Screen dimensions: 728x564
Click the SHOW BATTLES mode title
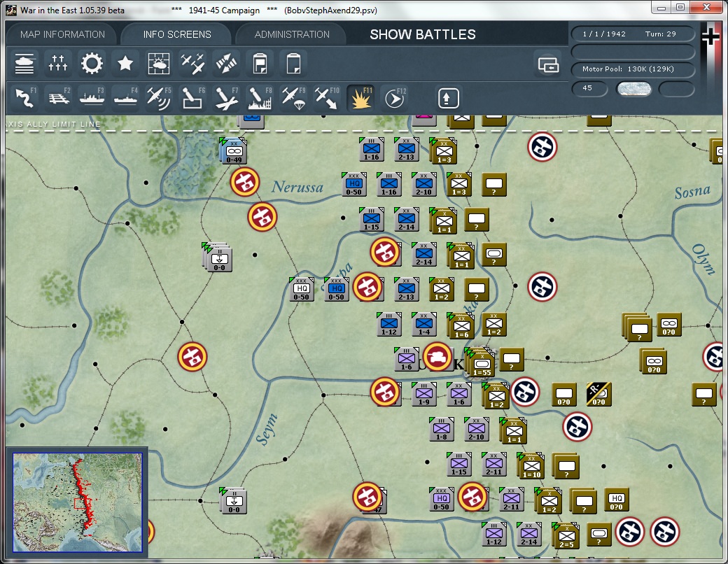click(423, 34)
